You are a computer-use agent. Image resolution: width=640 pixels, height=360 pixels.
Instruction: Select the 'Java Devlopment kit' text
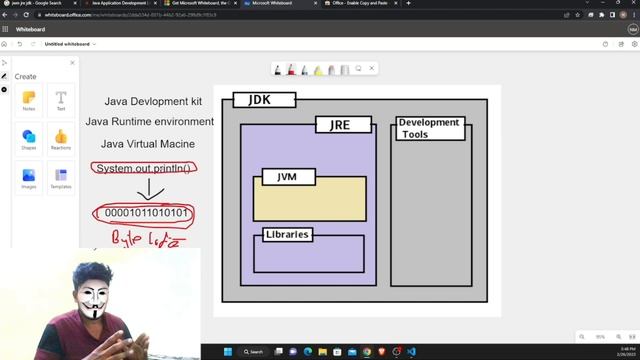point(153,101)
